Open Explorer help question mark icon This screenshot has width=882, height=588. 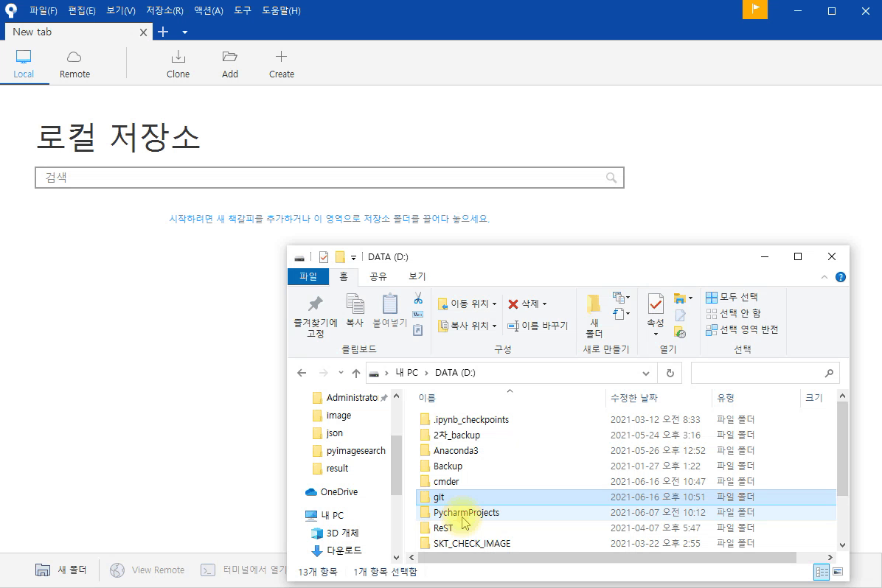841,276
